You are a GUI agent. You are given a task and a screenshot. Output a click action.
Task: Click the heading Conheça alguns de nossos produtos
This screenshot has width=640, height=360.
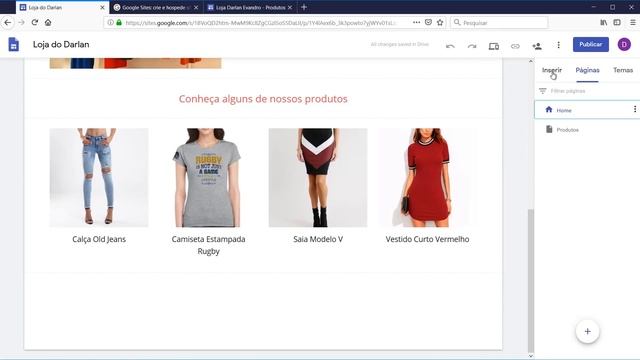tap(263, 99)
